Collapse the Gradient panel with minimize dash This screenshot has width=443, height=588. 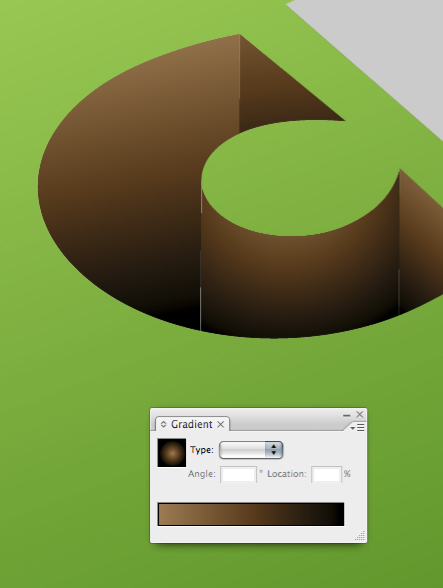(x=346, y=415)
